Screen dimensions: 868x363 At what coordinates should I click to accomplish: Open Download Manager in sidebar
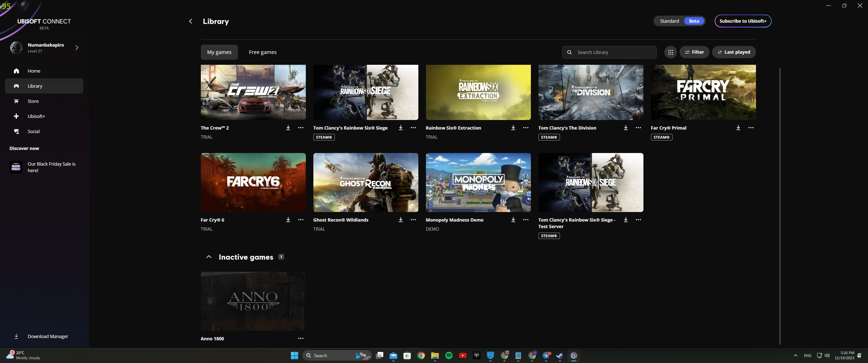tap(47, 336)
